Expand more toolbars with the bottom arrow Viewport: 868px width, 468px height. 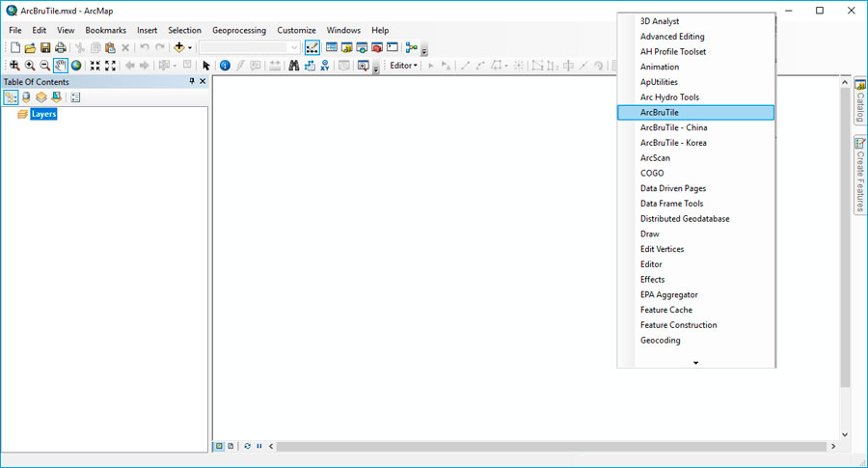[x=695, y=363]
